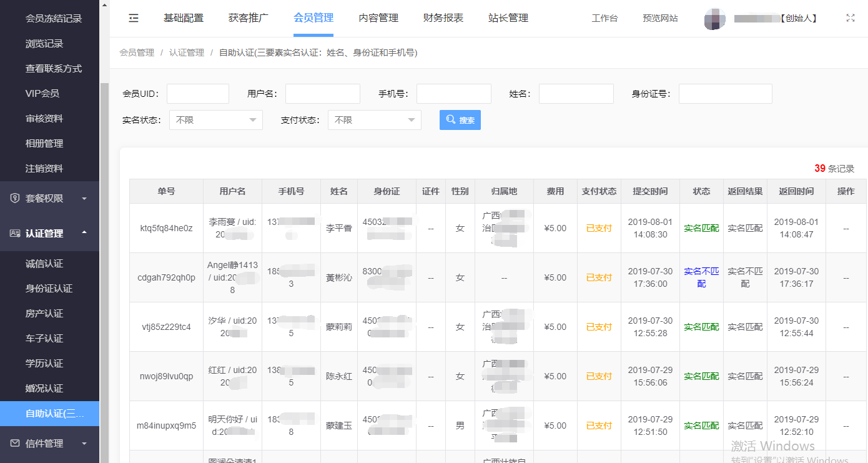Click the 返回时间 column header
This screenshot has height=463, width=868.
click(x=796, y=191)
